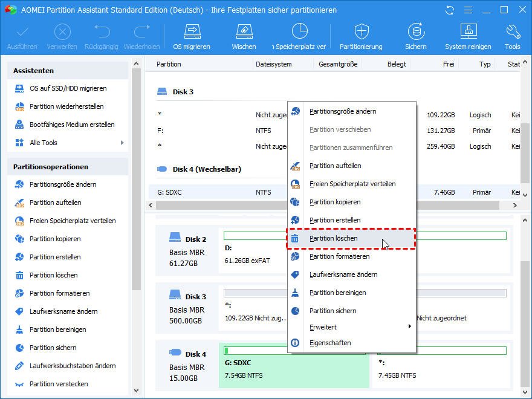Choose Partition formatieren in context menu
532x399 pixels.
[351, 256]
